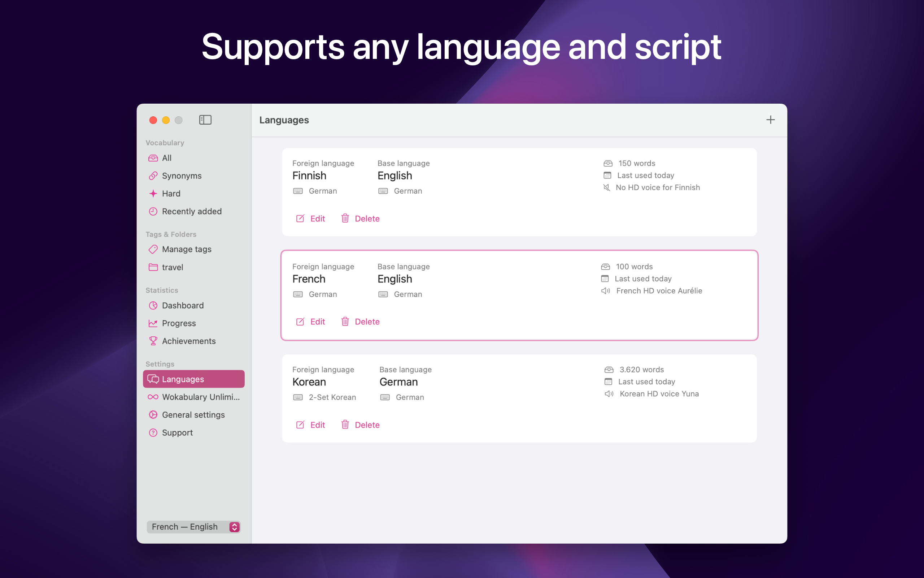Click the speaker icon for Korean HD voice
The width and height of the screenshot is (924, 578).
pyautogui.click(x=609, y=394)
